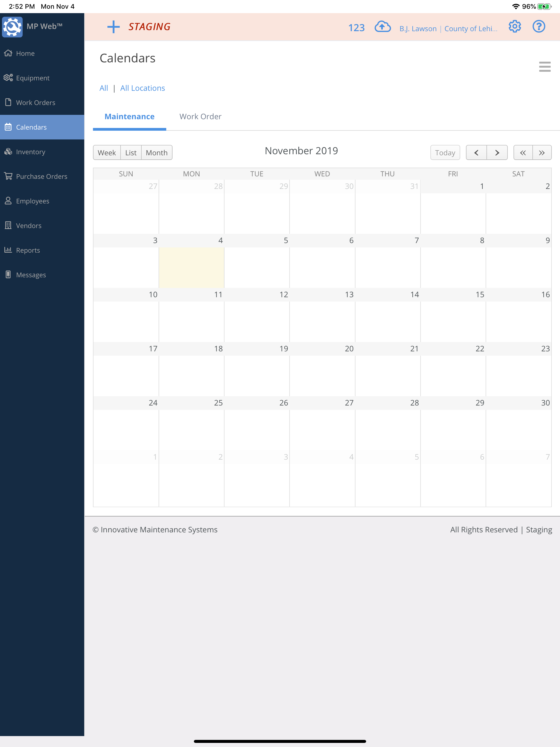Viewport: 560px width, 747px height.
Task: Click the County of Lehi... link
Action: (471, 29)
